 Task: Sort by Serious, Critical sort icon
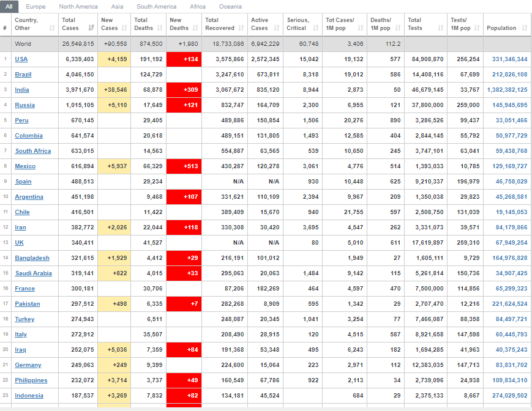(x=317, y=28)
